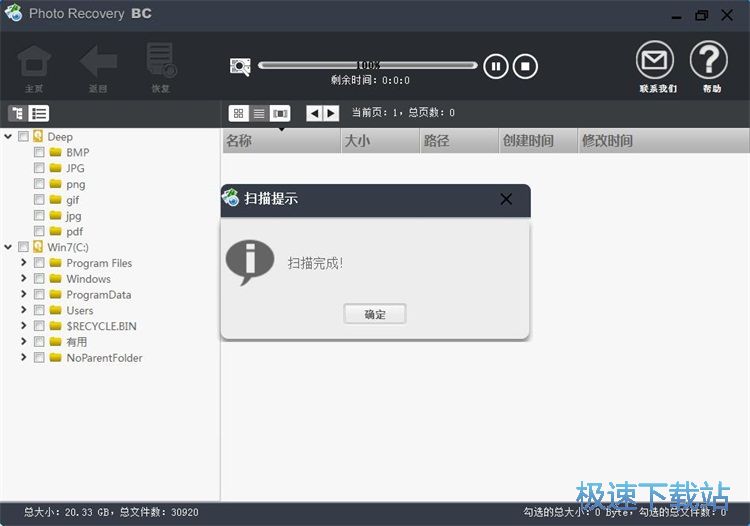This screenshot has width=750, height=526.
Task: Check the Deep root checkbox
Action: pos(23,137)
